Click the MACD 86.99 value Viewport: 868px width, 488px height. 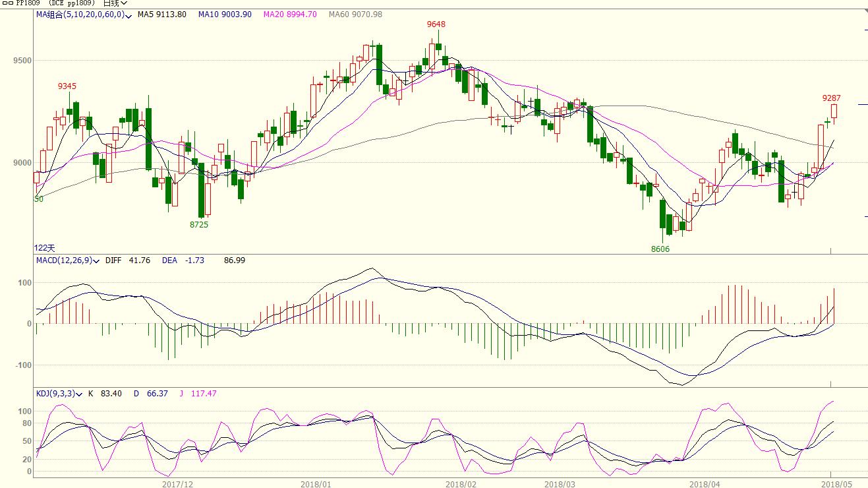[x=235, y=260]
